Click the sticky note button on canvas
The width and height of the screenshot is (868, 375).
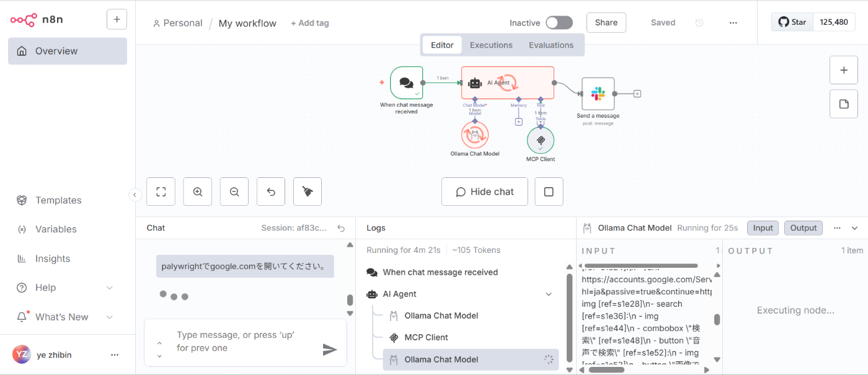click(844, 104)
